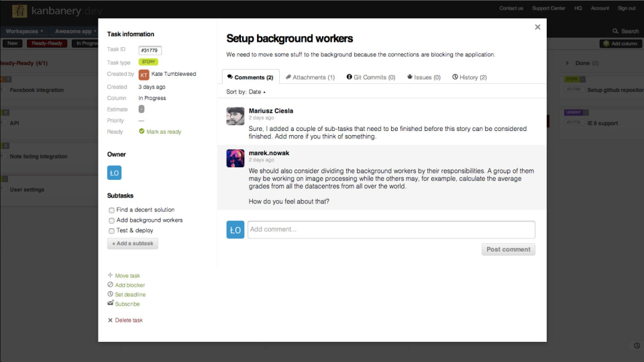Viewport: 644px width, 362px height.
Task: Tick the 'Add background workers' subtask
Action: (111, 220)
